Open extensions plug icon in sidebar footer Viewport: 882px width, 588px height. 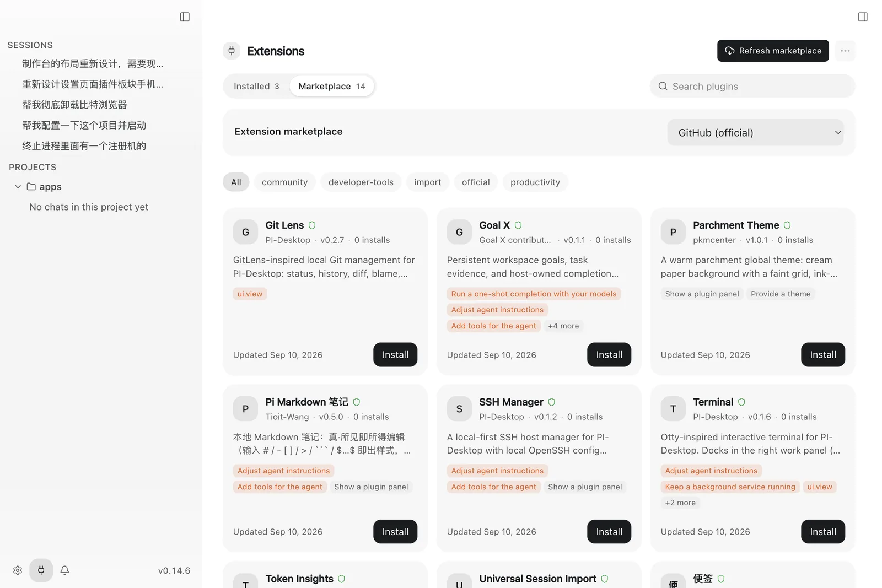(x=41, y=570)
